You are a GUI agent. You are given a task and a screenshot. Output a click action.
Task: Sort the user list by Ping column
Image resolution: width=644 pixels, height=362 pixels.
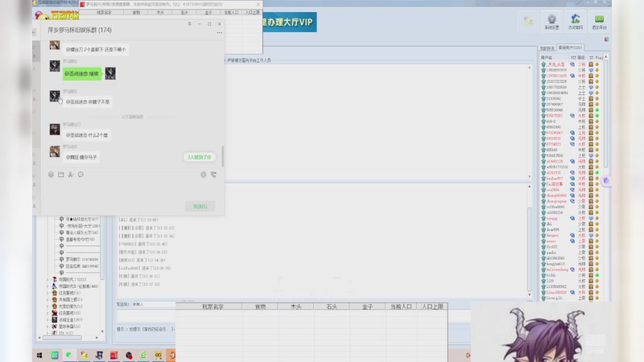599,57
